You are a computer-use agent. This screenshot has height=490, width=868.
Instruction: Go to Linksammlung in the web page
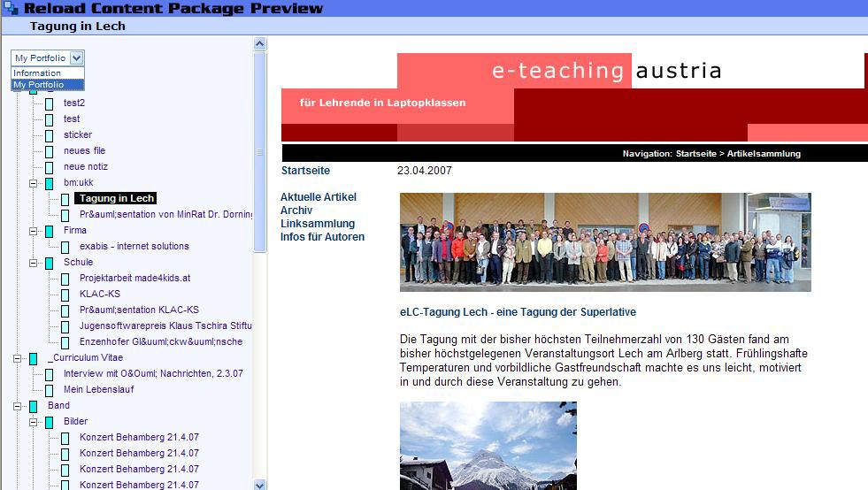click(x=317, y=224)
